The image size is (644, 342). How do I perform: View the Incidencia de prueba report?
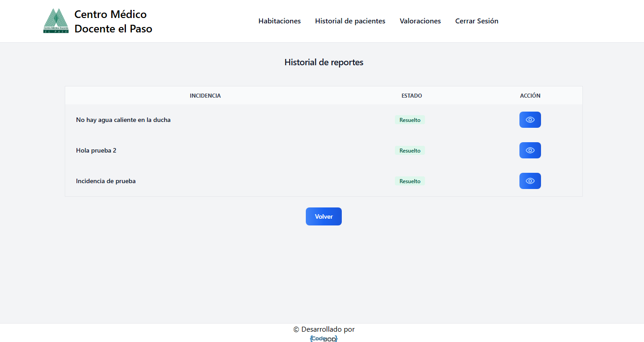[530, 181]
